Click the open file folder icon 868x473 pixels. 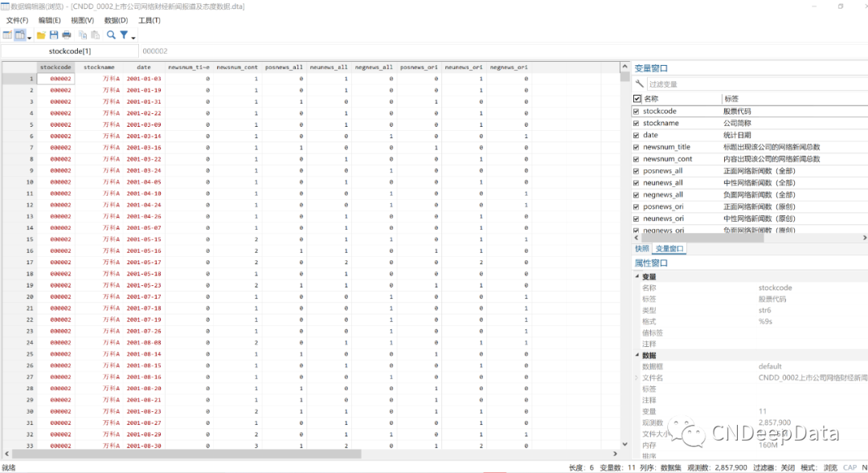(x=41, y=35)
